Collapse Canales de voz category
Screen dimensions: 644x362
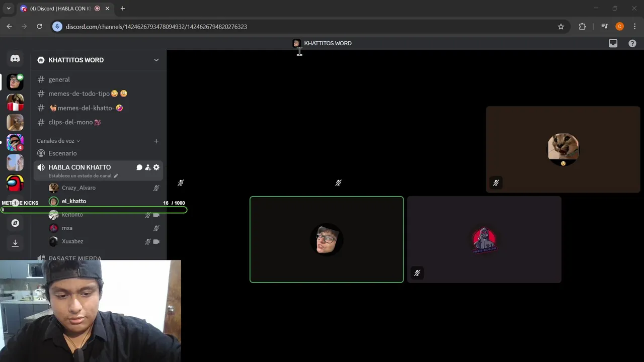[58, 141]
